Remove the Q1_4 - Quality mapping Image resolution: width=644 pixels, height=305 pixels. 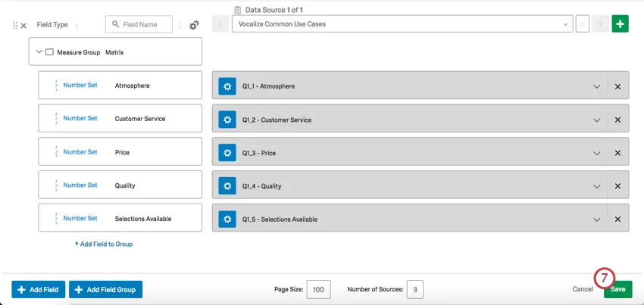(617, 186)
